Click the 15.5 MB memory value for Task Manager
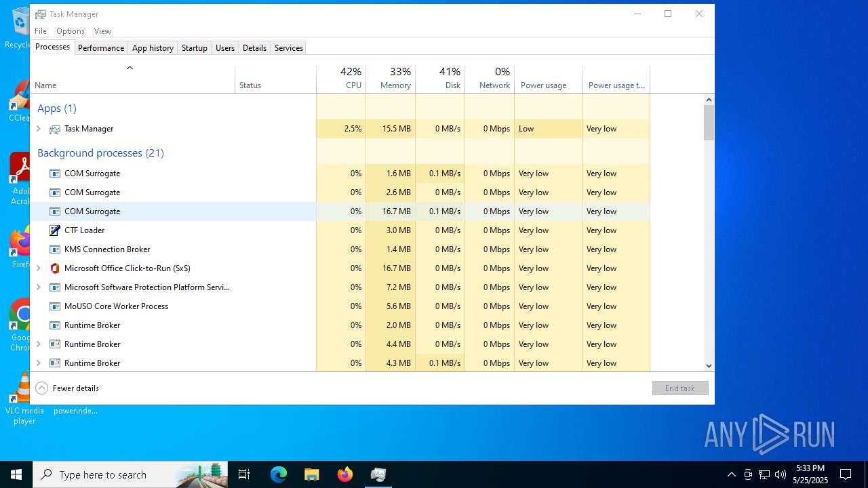The height and width of the screenshot is (488, 868). pyautogui.click(x=396, y=129)
